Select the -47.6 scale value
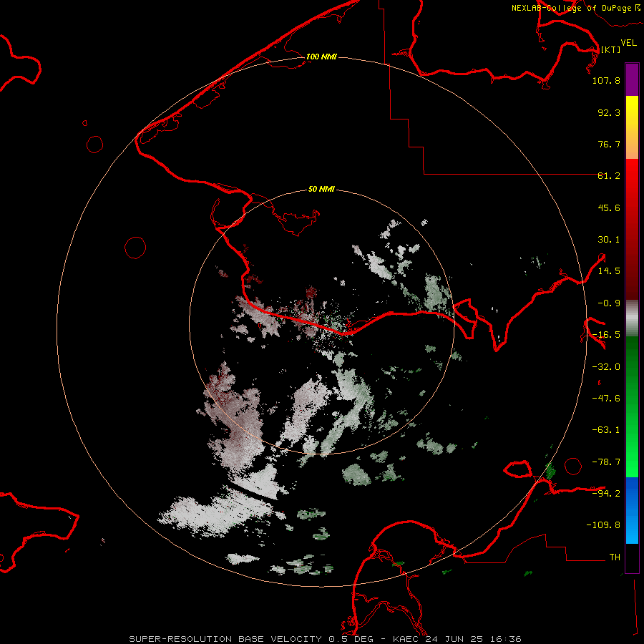Image resolution: width=644 pixels, height=644 pixels. click(x=606, y=399)
